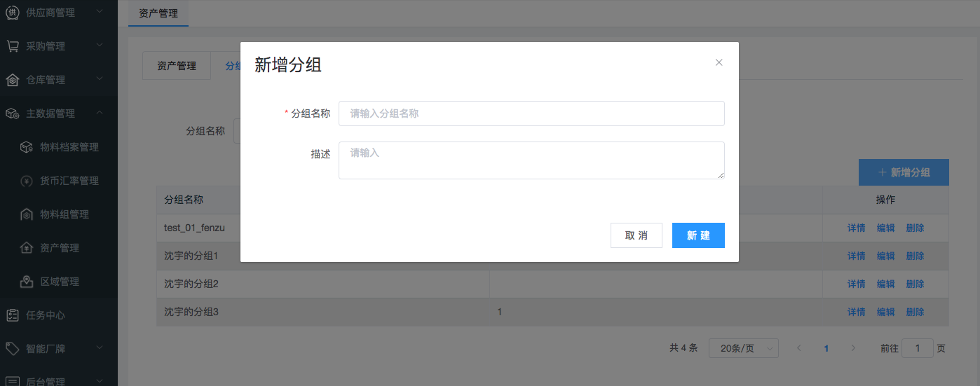The width and height of the screenshot is (980, 386).
Task: Click the shopping cart icon for 采购管理
Action: tap(12, 46)
